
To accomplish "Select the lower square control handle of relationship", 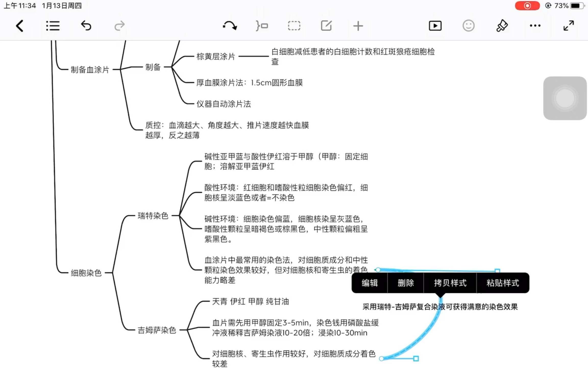I will point(416,359).
